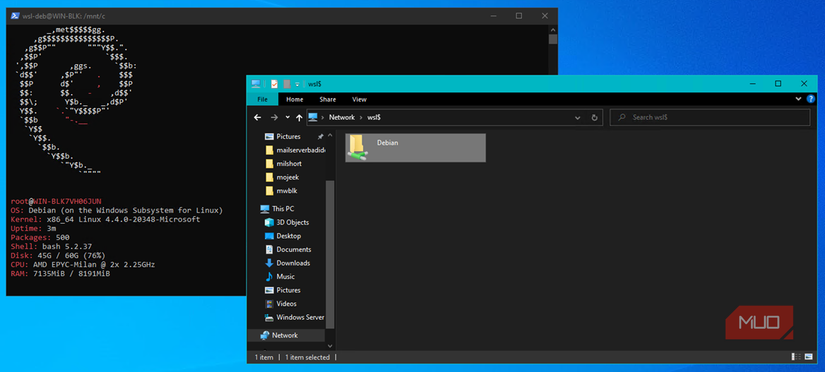Select the Debian network folder
The image size is (825, 372).
click(x=415, y=147)
